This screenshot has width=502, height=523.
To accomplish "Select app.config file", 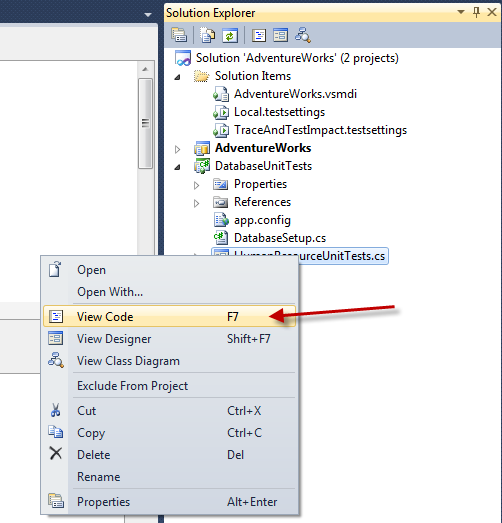I will [x=262, y=220].
